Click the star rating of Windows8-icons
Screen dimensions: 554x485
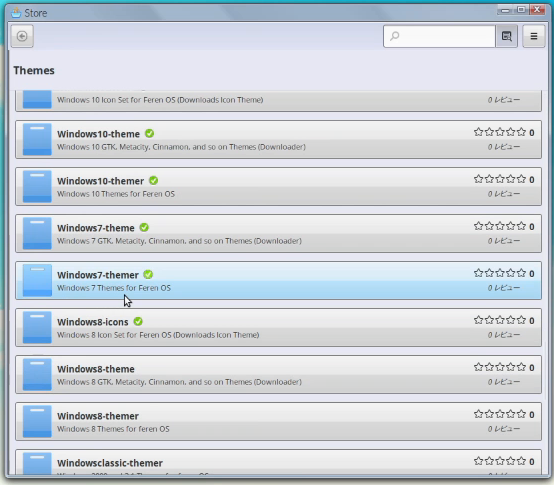[500, 320]
